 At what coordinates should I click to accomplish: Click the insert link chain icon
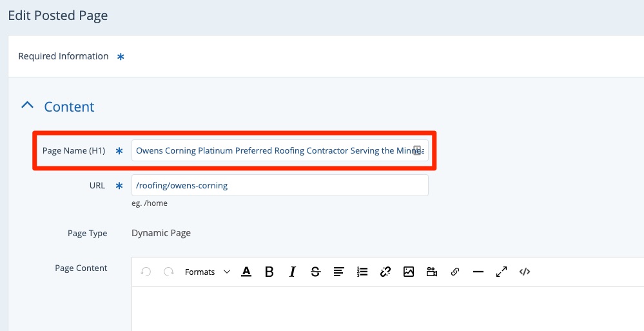pos(455,272)
